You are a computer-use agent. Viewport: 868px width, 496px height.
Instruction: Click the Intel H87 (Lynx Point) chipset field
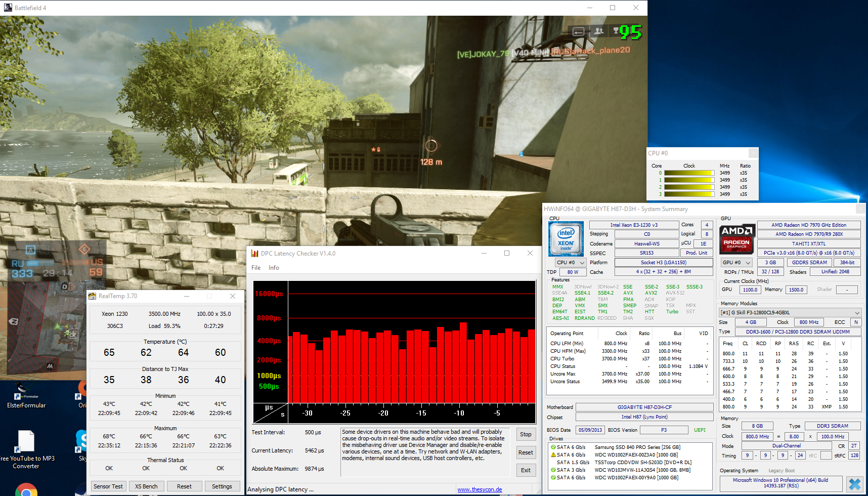(644, 417)
